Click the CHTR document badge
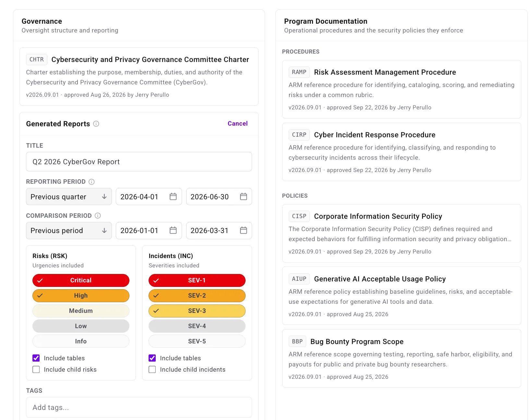Screen dimensions: 532x420 click(37, 59)
